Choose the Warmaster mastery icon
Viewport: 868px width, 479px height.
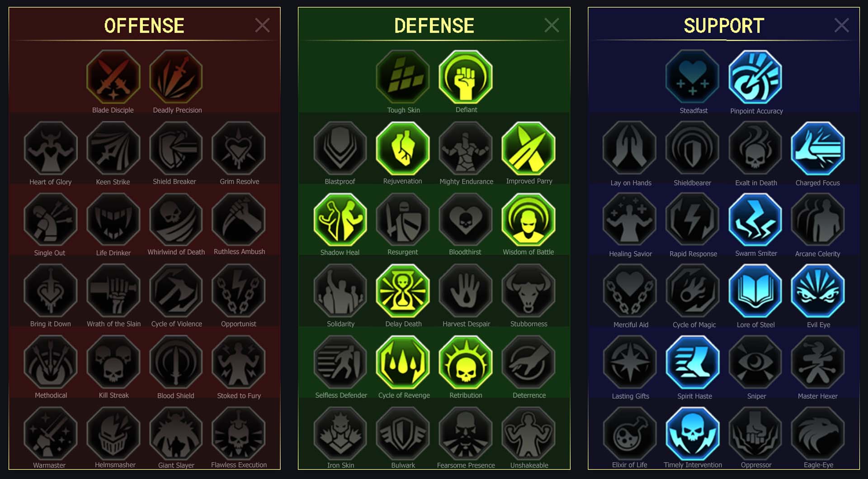[x=51, y=434]
